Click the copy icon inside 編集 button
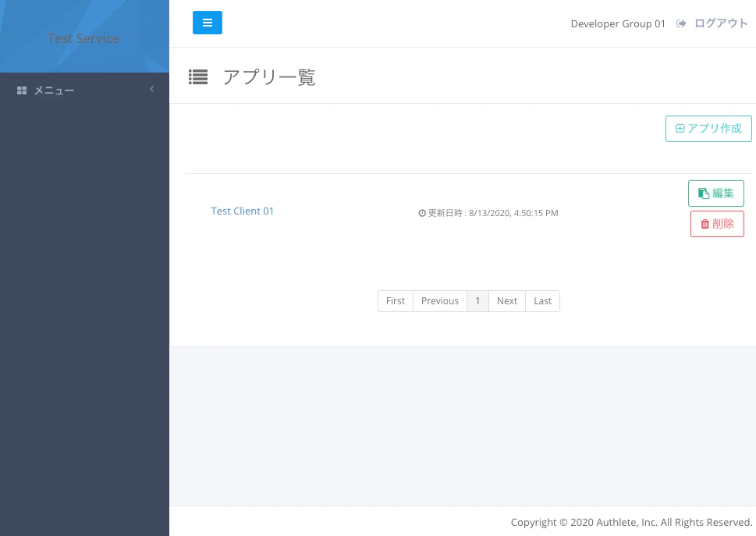Viewport: 756px width, 536px height. tap(704, 193)
